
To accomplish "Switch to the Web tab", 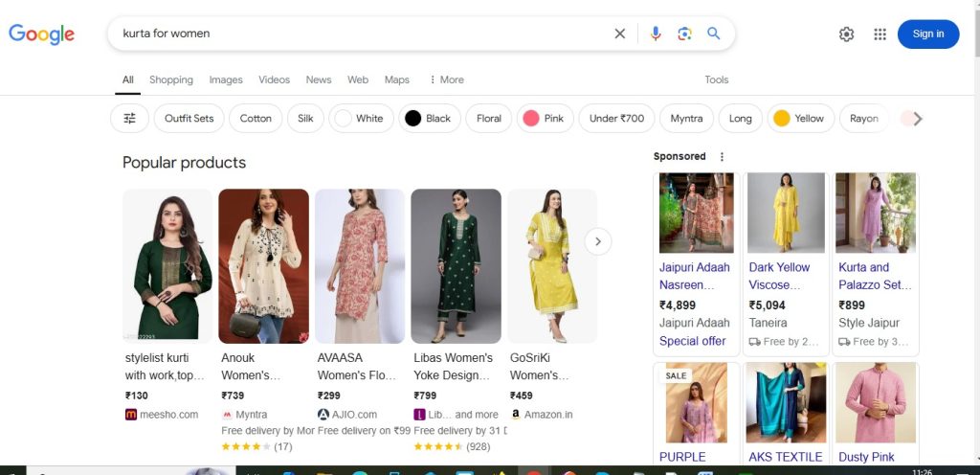I will pyautogui.click(x=358, y=80).
